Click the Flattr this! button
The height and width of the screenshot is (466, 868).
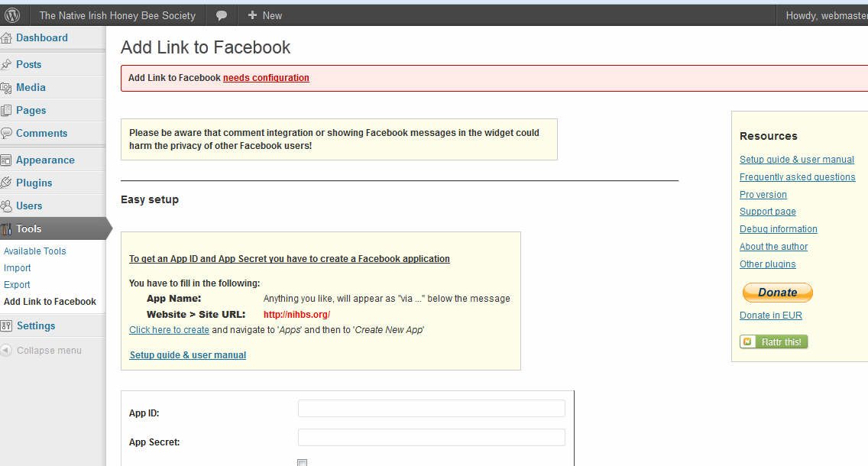click(774, 341)
